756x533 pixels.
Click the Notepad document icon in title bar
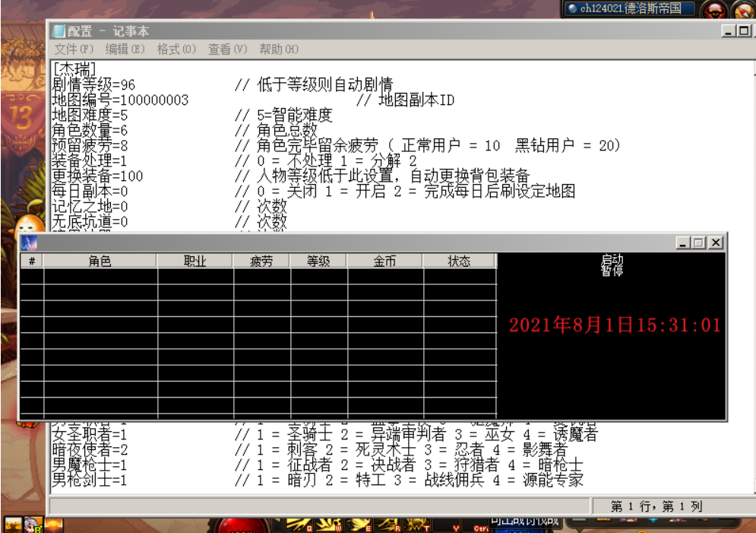[x=59, y=31]
